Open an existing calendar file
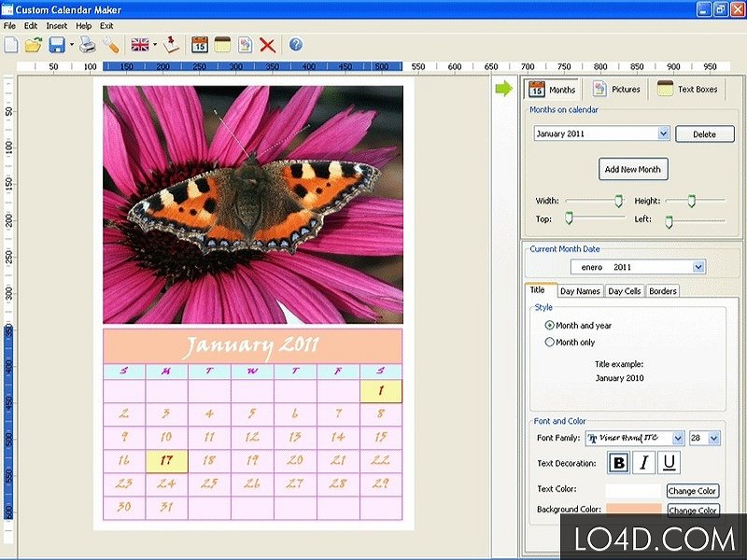 point(35,44)
